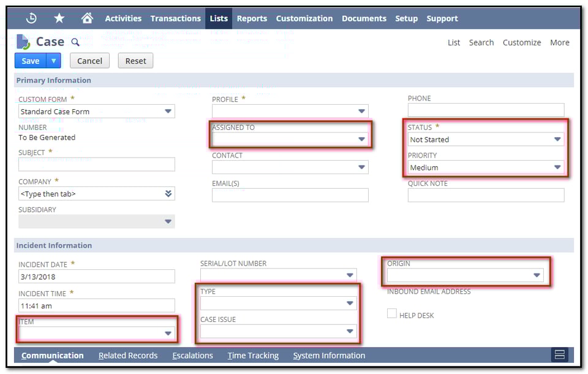
Task: Open the Setup menu
Action: point(406,18)
